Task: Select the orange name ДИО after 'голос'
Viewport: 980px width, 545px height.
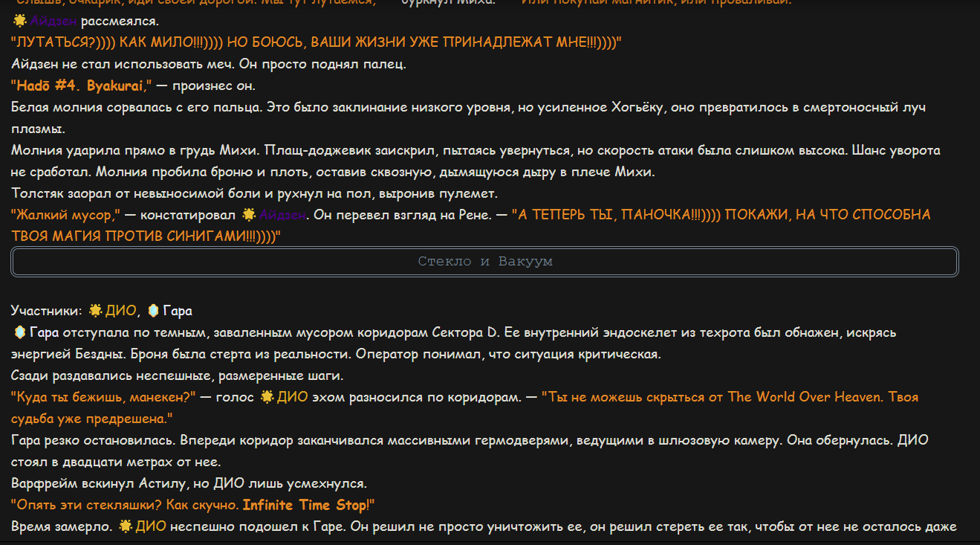Action: click(291, 397)
